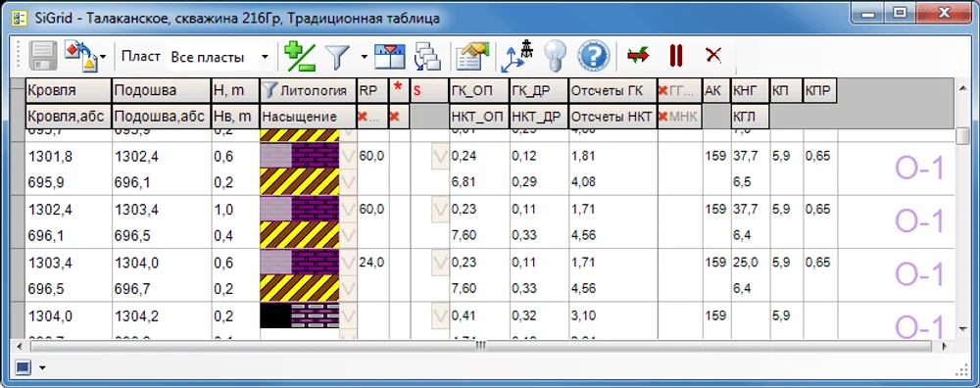
Task: Click the red-green arrows swap icon
Action: click(638, 56)
